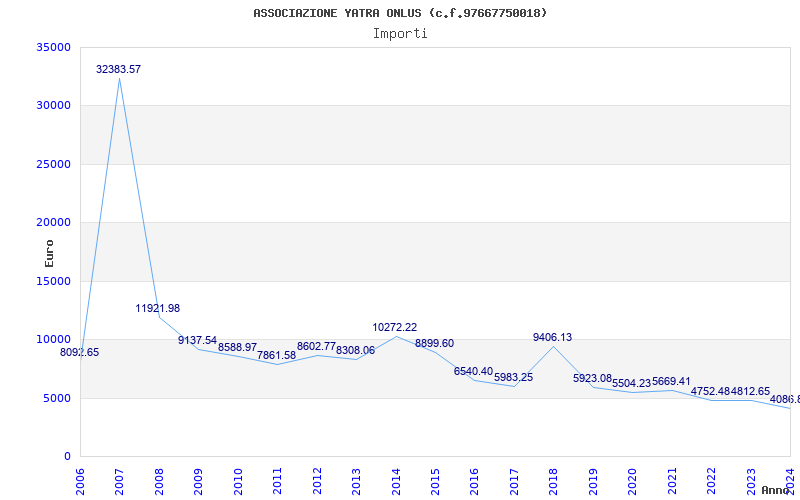
Task: Select the data label 5504.23
Action: tap(632, 383)
